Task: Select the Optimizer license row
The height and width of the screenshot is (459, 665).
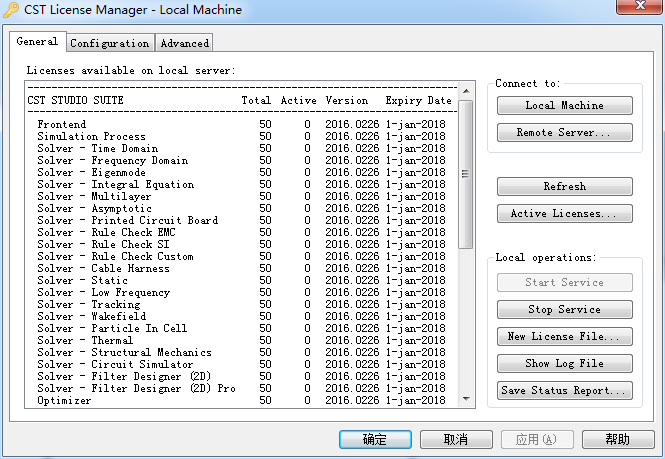Action: click(241, 400)
